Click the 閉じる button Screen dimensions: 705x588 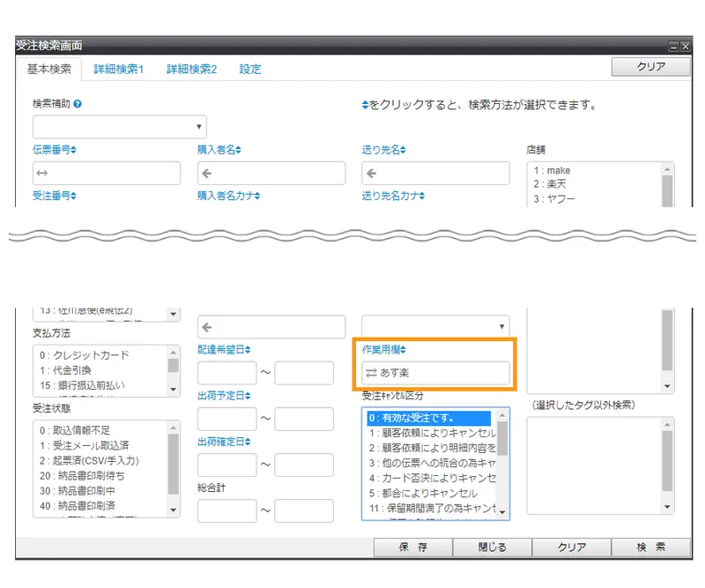click(x=493, y=547)
